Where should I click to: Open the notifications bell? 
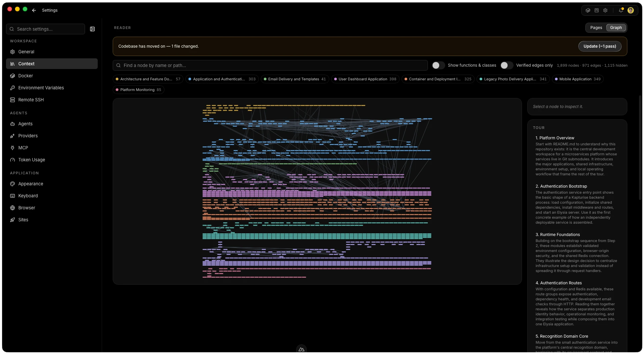[621, 10]
